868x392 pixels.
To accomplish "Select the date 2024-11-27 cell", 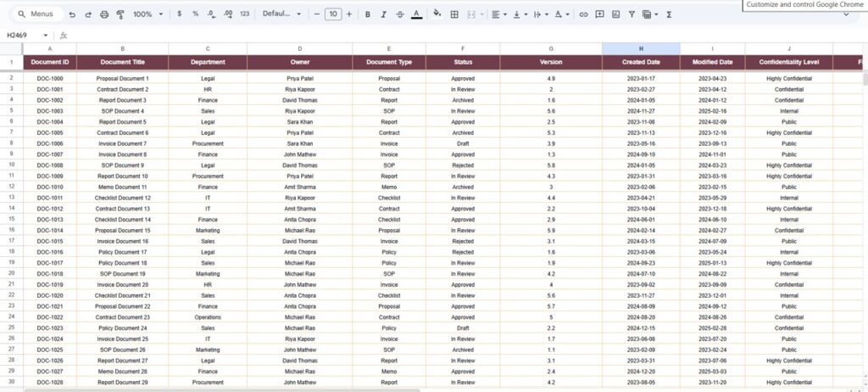I will click(x=641, y=111).
